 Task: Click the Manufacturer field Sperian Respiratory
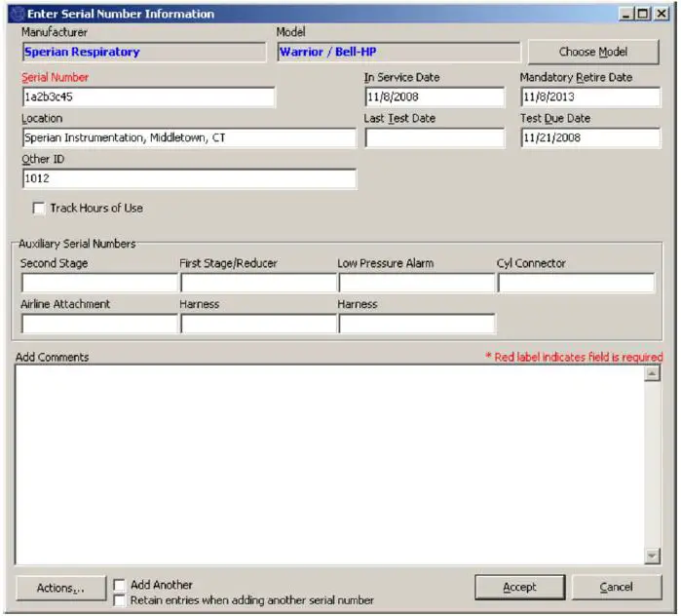tap(144, 52)
